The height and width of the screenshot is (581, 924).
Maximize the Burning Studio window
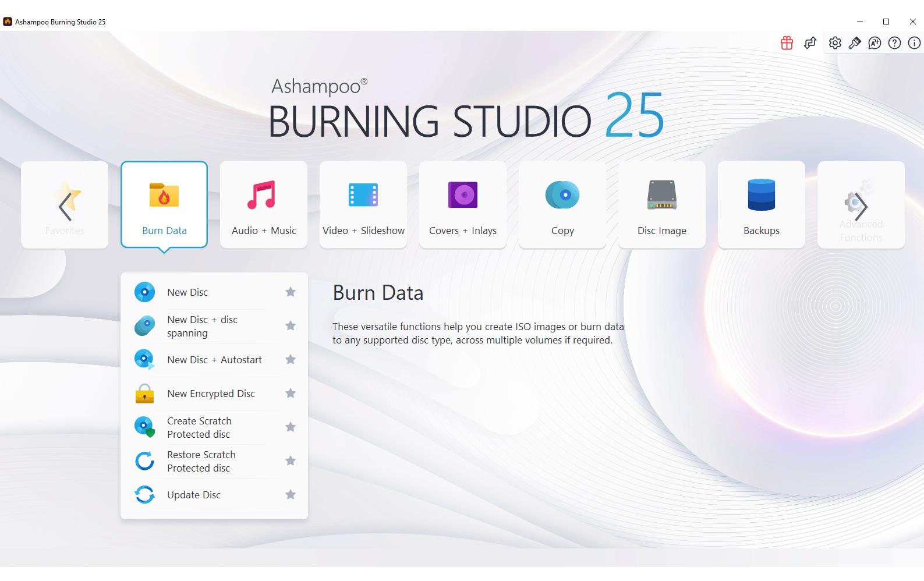[886, 22]
